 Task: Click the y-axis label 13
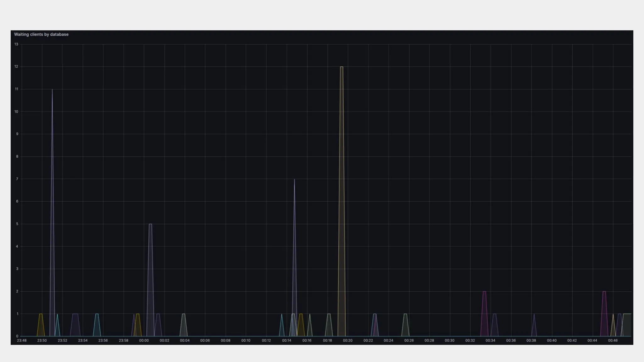16,44
